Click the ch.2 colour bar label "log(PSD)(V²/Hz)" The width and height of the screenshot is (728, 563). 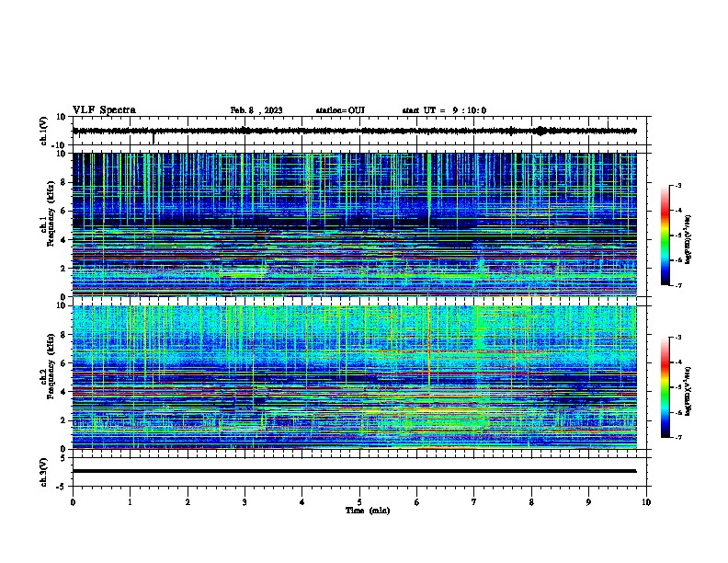[x=688, y=391]
